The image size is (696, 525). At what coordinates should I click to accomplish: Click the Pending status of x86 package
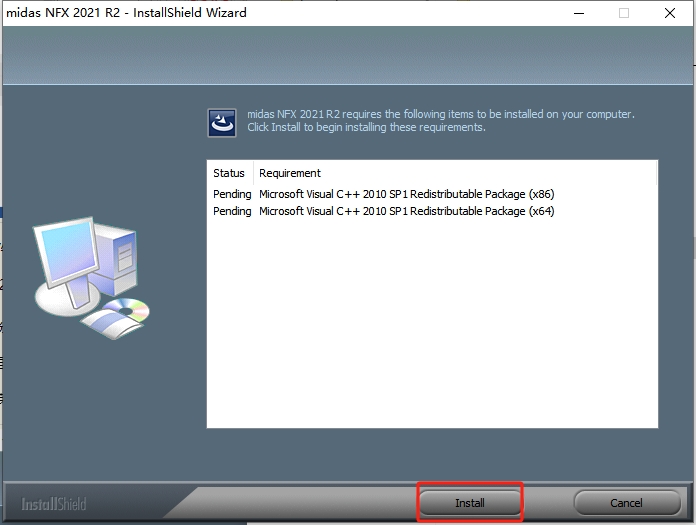click(232, 194)
